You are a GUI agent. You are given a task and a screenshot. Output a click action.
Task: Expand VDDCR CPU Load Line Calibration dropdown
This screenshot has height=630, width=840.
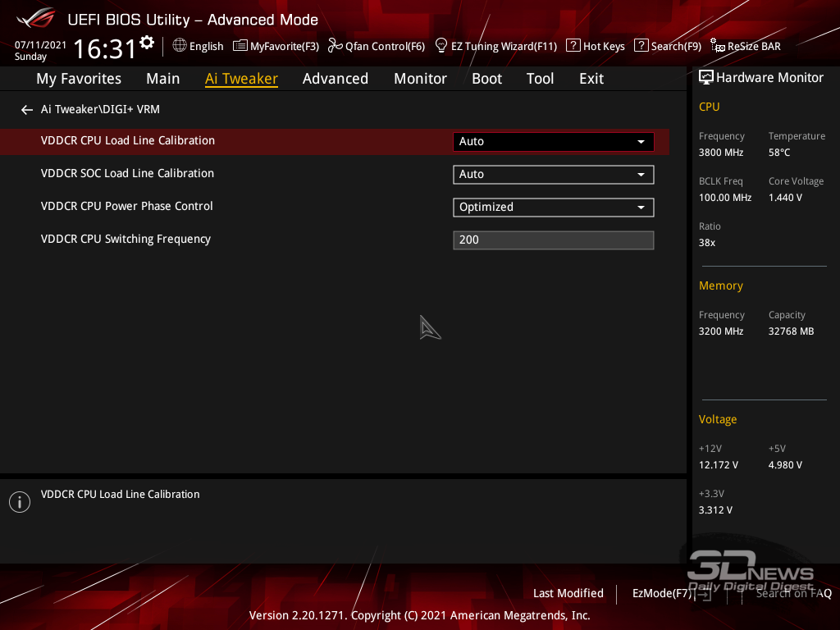554,141
